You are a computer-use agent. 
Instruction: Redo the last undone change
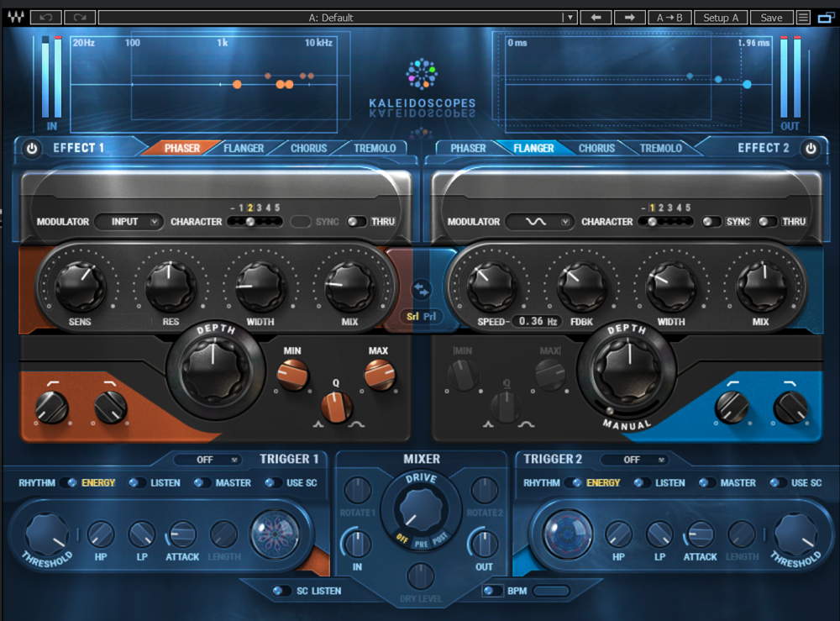(x=80, y=17)
